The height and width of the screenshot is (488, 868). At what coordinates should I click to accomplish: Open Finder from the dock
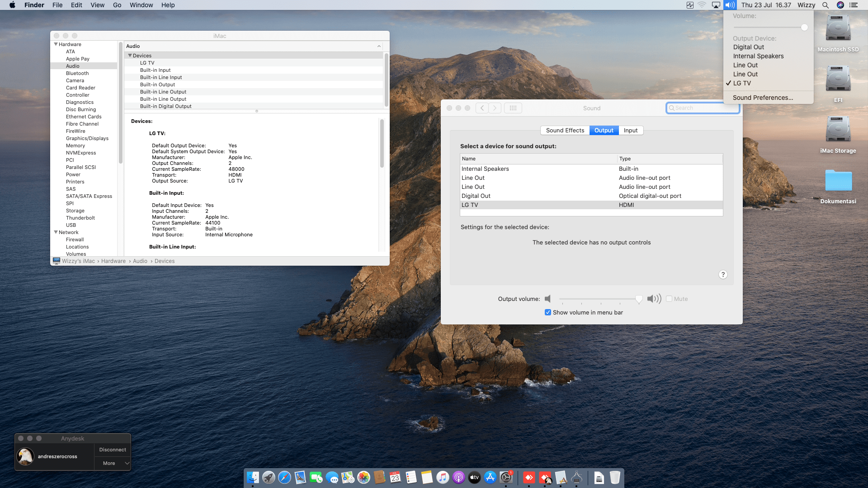[253, 477]
